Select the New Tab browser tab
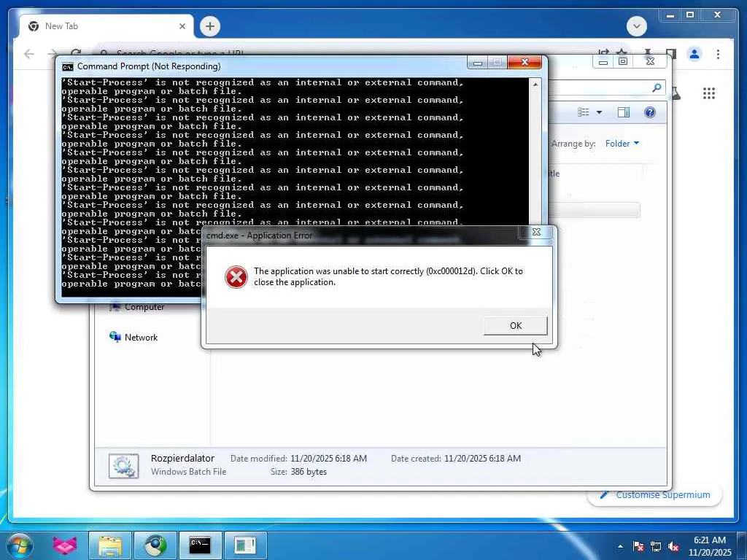This screenshot has width=747, height=560. pyautogui.click(x=106, y=26)
